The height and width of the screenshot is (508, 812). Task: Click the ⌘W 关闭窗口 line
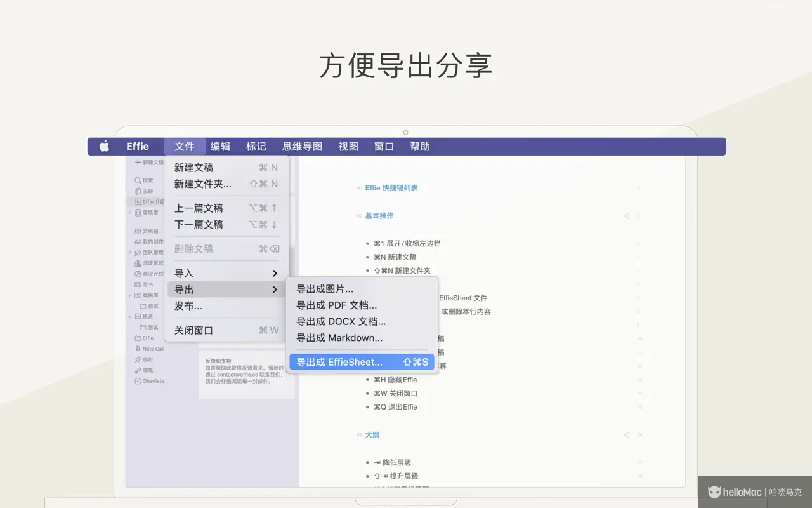pyautogui.click(x=396, y=394)
